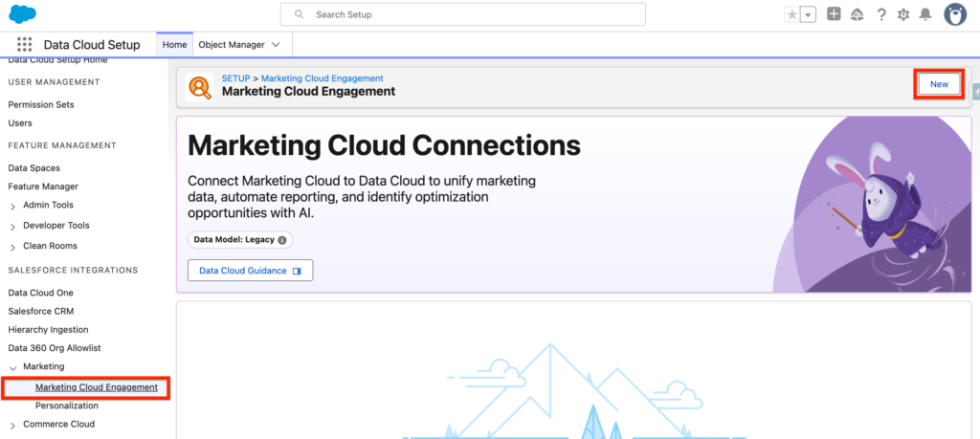
Task: Open the favorites list dropdown arrow
Action: click(809, 14)
